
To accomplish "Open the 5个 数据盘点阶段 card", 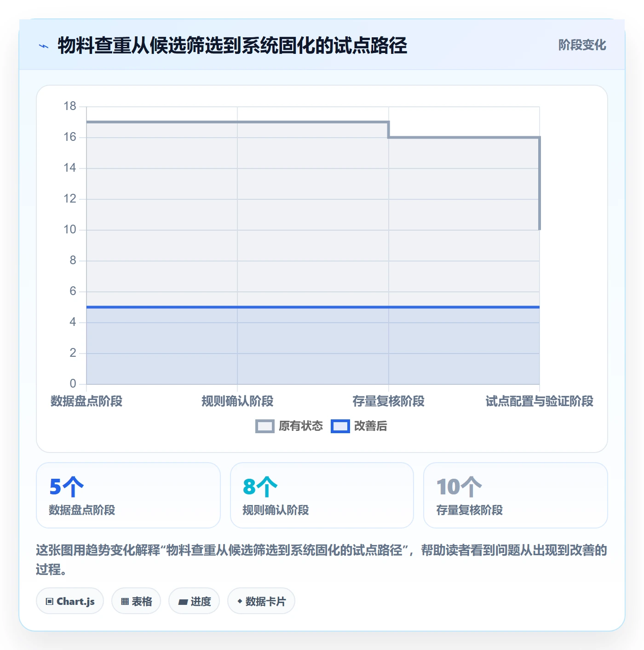I will point(128,495).
